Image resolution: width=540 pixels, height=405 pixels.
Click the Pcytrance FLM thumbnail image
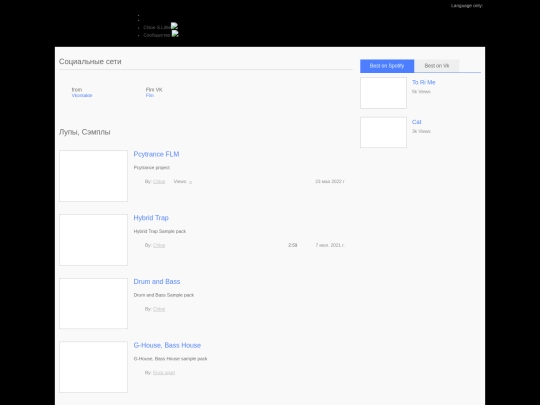[x=93, y=176]
